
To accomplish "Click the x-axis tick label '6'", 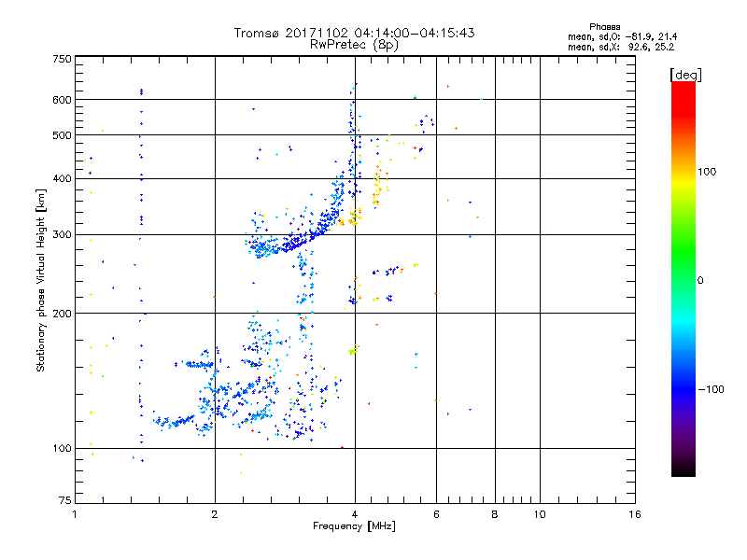I will pos(436,514).
